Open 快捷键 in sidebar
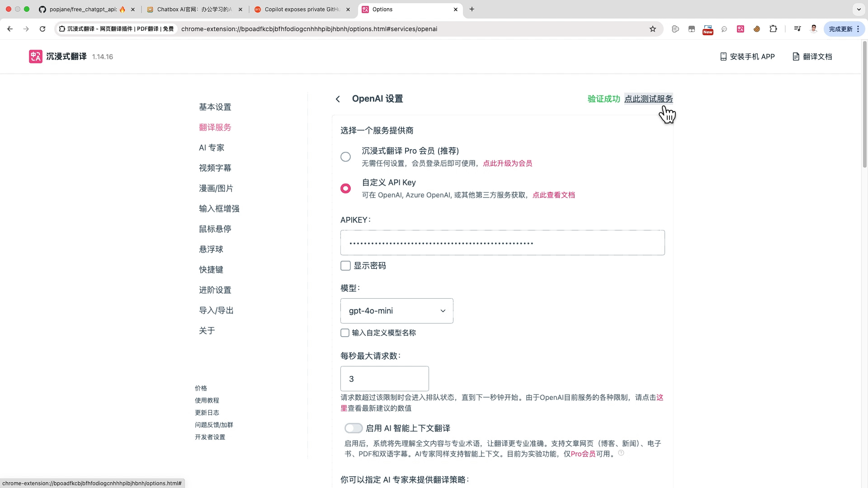The width and height of the screenshot is (868, 488). [x=211, y=270]
